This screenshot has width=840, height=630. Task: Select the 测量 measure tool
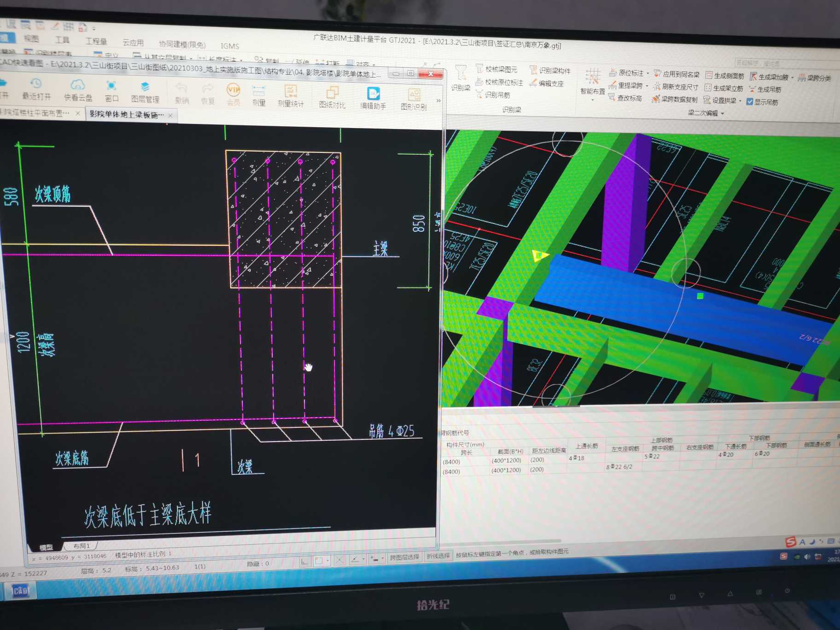(x=259, y=96)
